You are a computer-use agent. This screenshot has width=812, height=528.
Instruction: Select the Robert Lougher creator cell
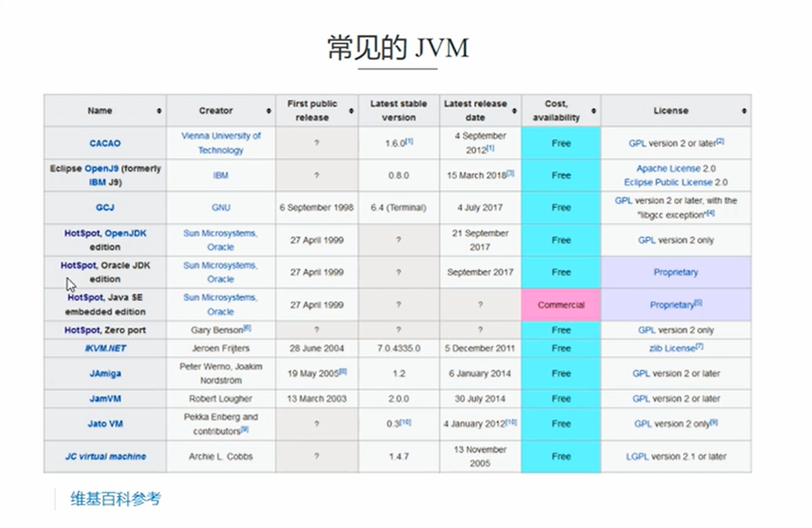tap(221, 398)
